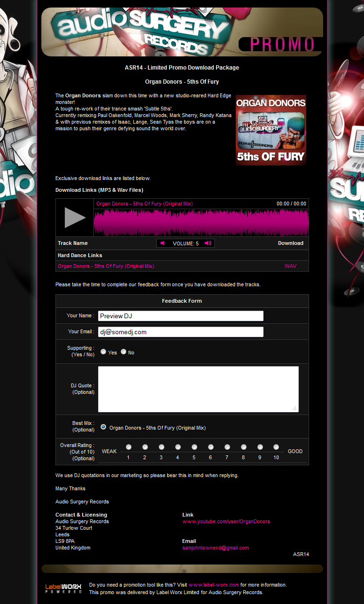Click the 'Many Thanks' text
This screenshot has width=364, height=604.
pos(70,488)
